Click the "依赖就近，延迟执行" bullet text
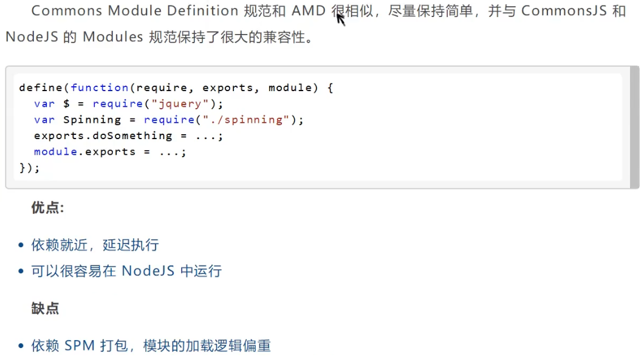The width and height of the screenshot is (644, 359). [95, 245]
